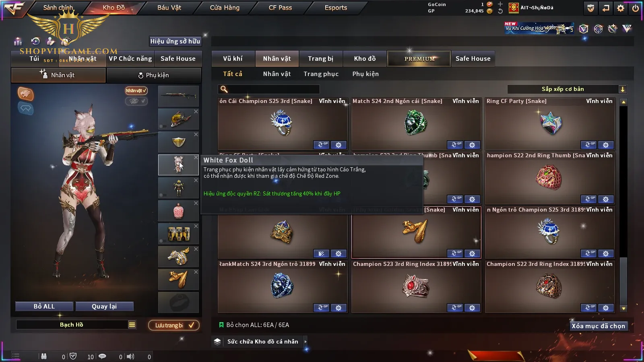The width and height of the screenshot is (644, 362).
Task: Toggle the Nhân vật checkbox over character
Action: 136,90
